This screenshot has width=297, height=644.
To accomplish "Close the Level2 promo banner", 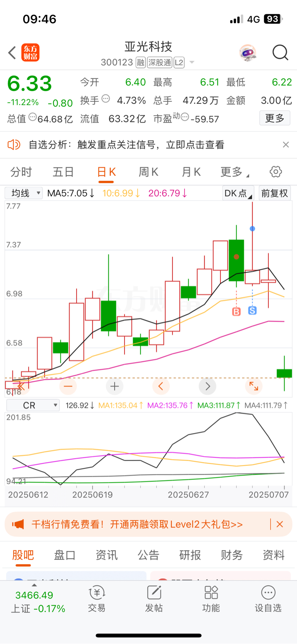I will (x=280, y=524).
